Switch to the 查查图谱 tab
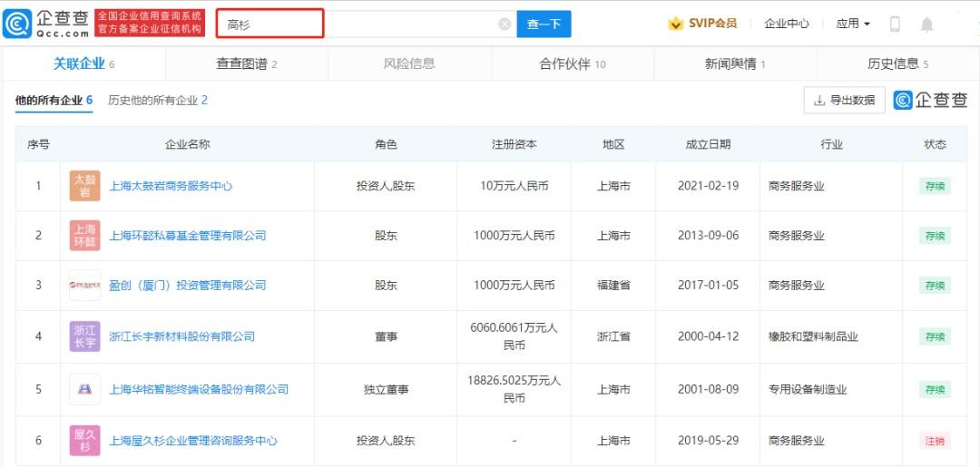This screenshot has width=980, height=467. pos(246,63)
